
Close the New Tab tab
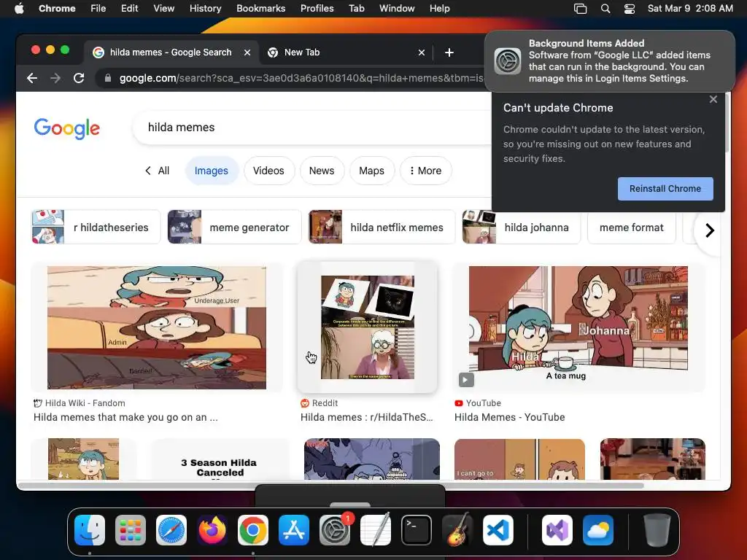[421, 52]
